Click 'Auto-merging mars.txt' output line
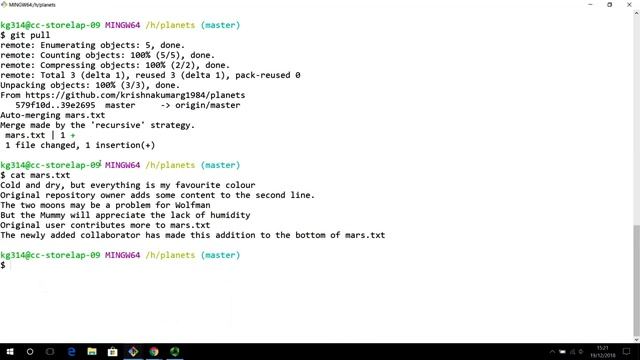The width and height of the screenshot is (640, 360). (x=53, y=115)
